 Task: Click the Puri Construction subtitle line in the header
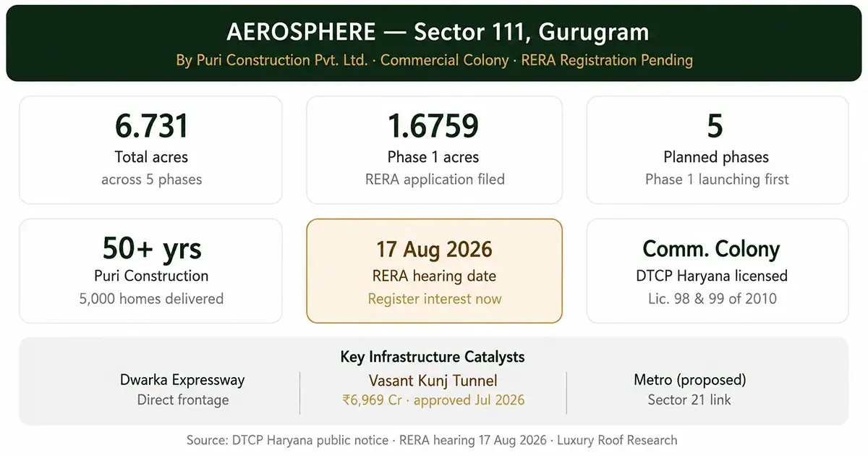click(x=434, y=60)
